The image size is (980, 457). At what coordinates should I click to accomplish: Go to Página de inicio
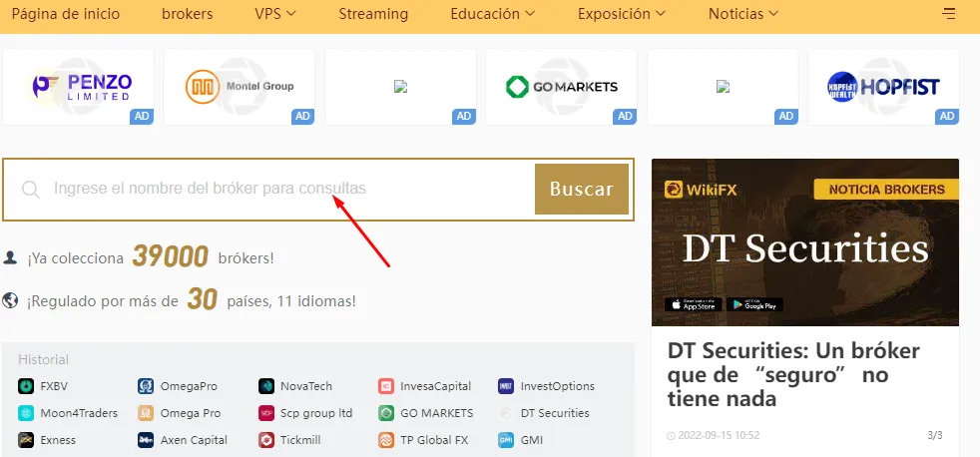coord(66,14)
